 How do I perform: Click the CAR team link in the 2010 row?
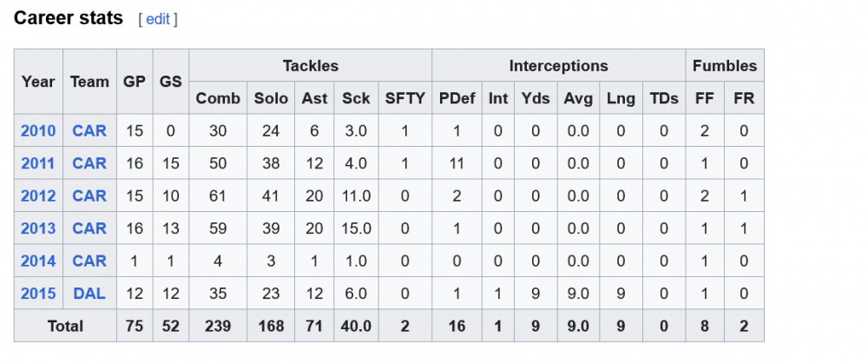coord(89,130)
